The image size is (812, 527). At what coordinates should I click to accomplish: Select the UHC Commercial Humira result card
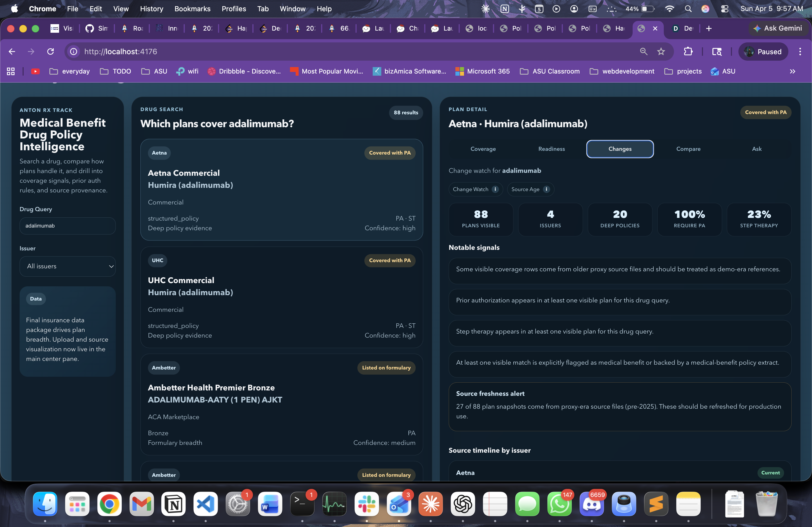point(281,297)
